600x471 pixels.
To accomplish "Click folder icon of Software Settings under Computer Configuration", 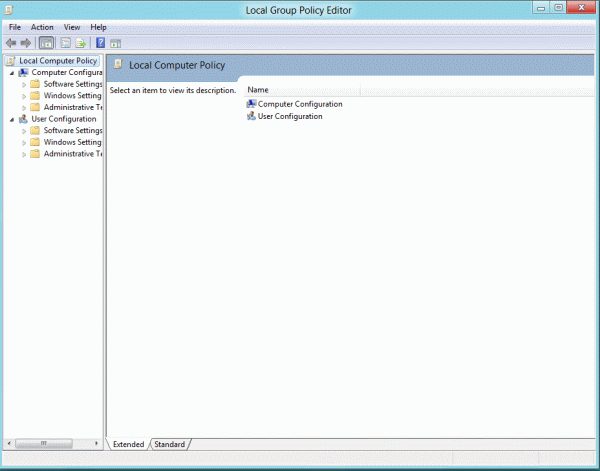I will tap(35, 84).
